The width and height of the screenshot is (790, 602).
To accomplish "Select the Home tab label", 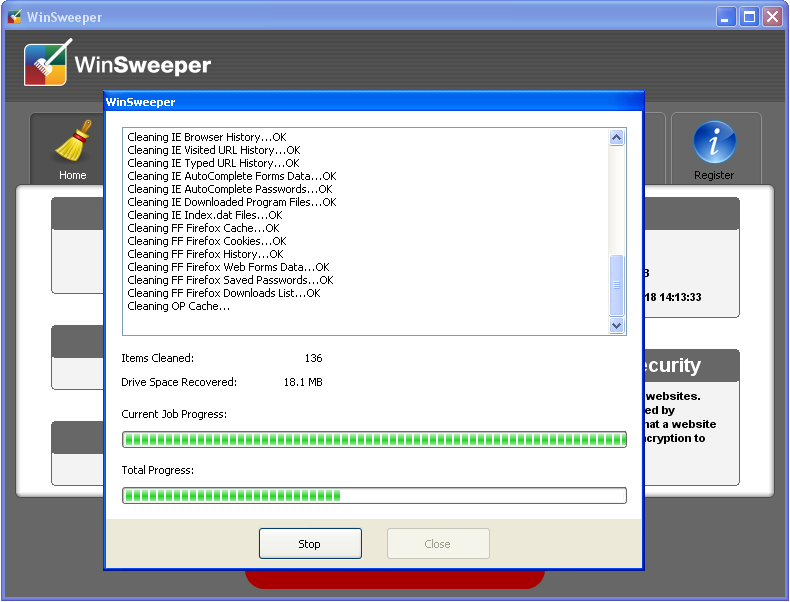I will [72, 175].
